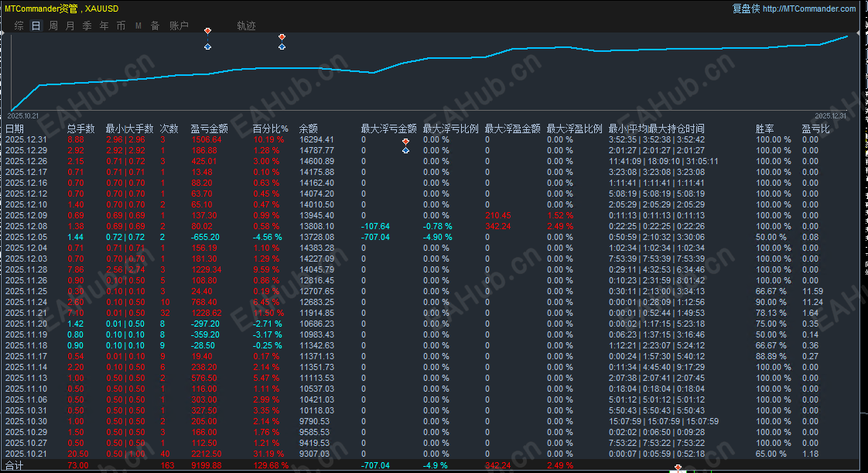Click the balance value 16294.41
Viewport: 868px width, 473px height.
click(316, 139)
